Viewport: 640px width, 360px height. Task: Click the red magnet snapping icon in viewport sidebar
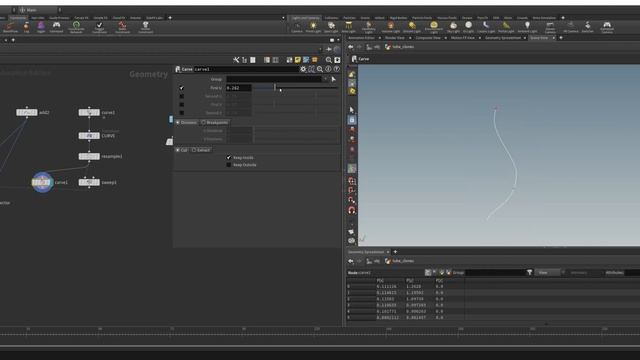(351, 210)
